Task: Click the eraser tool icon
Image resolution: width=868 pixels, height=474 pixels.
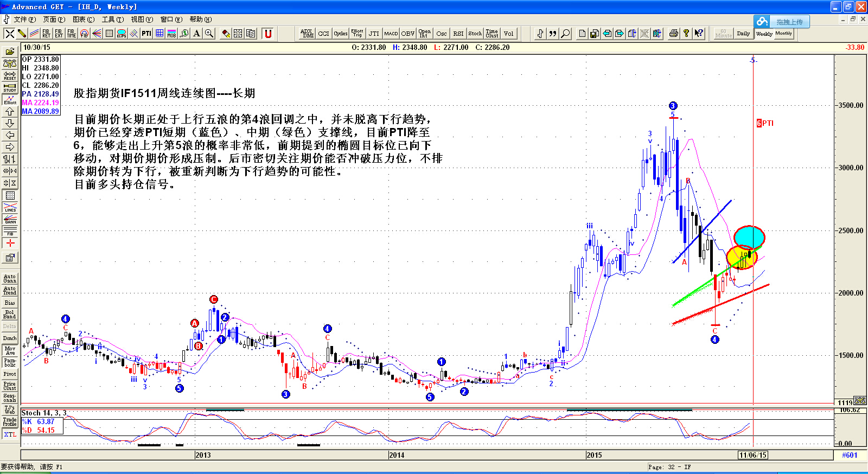Action: (226, 34)
